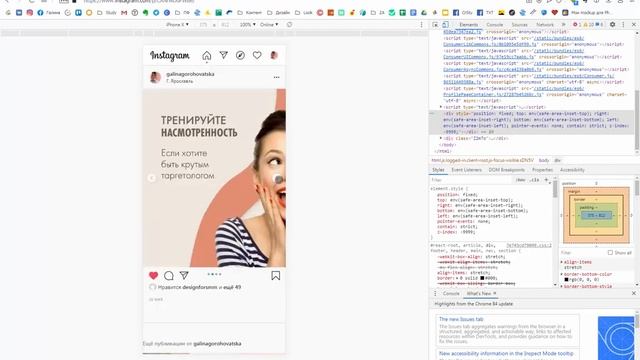Expand the border shorthand value triangle
The image size is (640, 360).
(x=457, y=278)
